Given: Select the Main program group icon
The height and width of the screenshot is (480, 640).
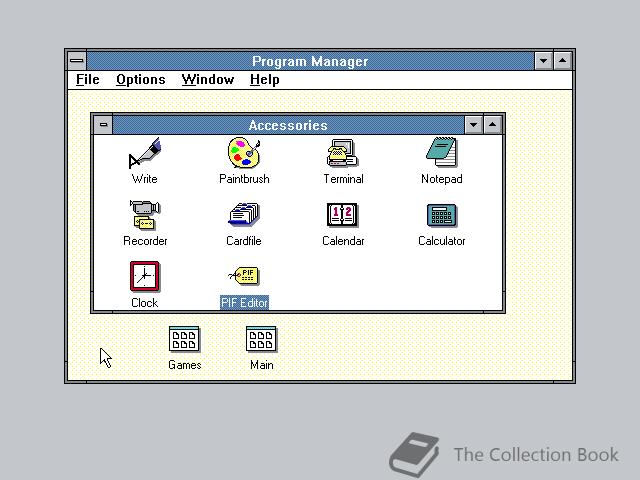Looking at the screenshot, I should point(261,339).
